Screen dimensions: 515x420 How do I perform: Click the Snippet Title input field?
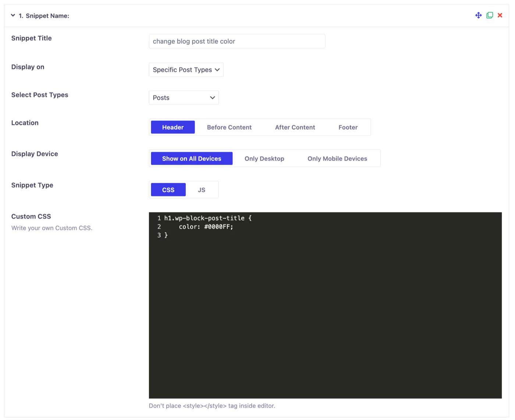click(x=237, y=42)
